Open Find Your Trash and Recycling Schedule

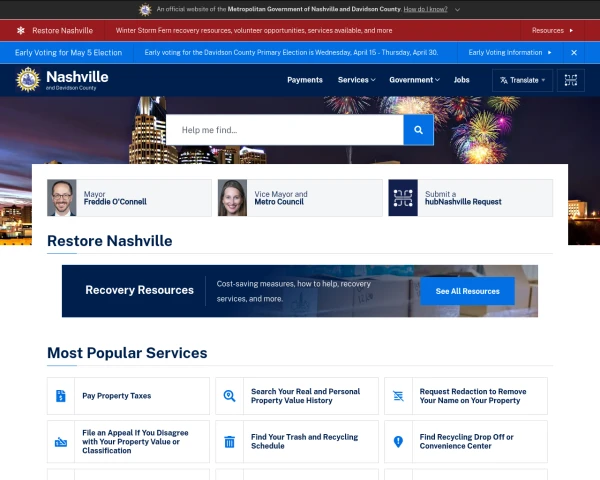coord(297,442)
